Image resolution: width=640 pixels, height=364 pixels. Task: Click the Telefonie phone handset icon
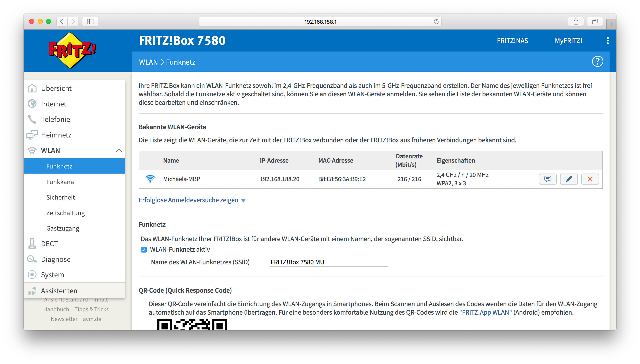(32, 119)
